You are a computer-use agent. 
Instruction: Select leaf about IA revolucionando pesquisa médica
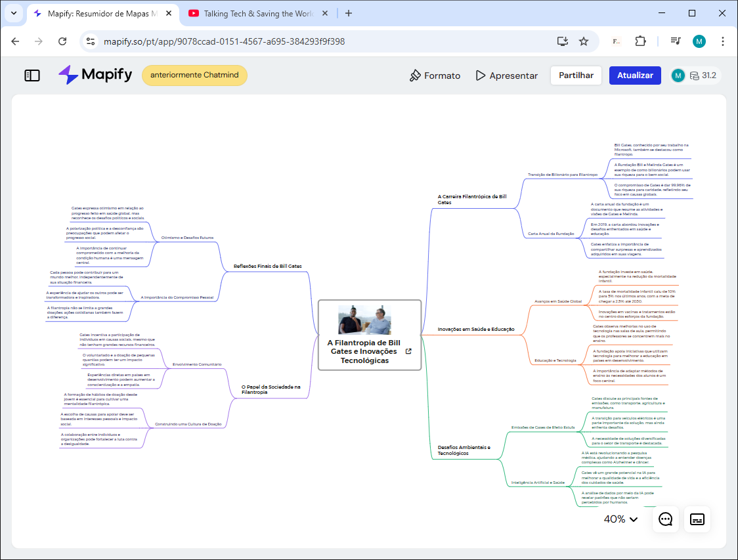pos(617,458)
